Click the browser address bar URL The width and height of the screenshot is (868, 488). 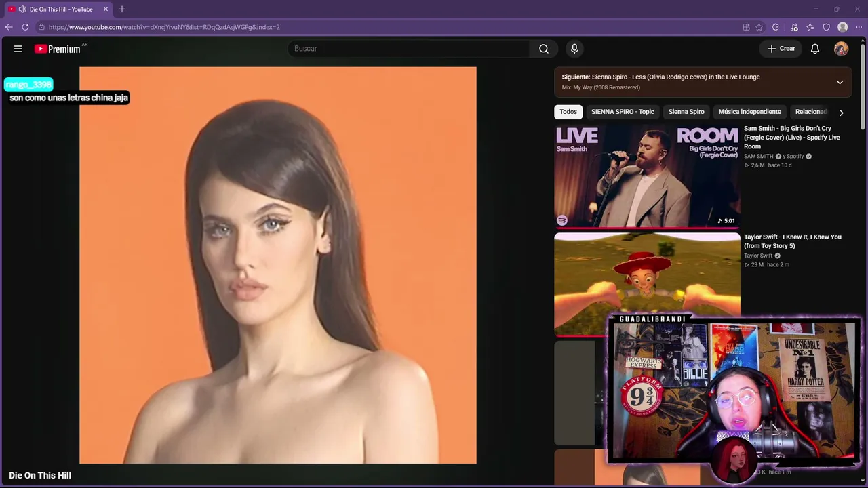click(x=164, y=27)
